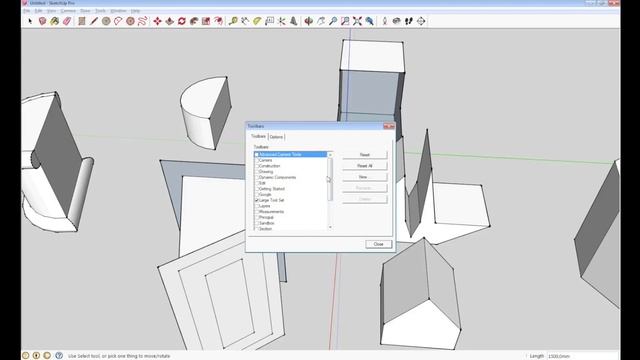Pick the Eraser tool
The width and height of the screenshot is (640, 360).
[67, 21]
